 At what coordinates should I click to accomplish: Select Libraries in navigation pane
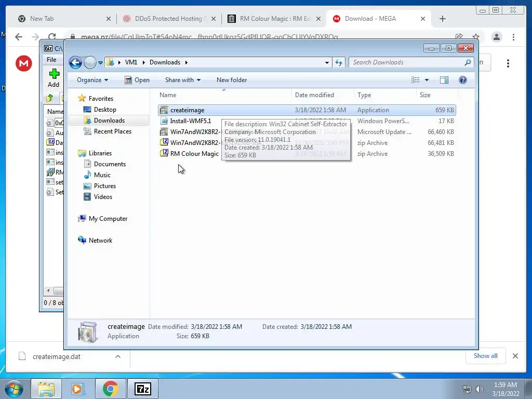[100, 153]
